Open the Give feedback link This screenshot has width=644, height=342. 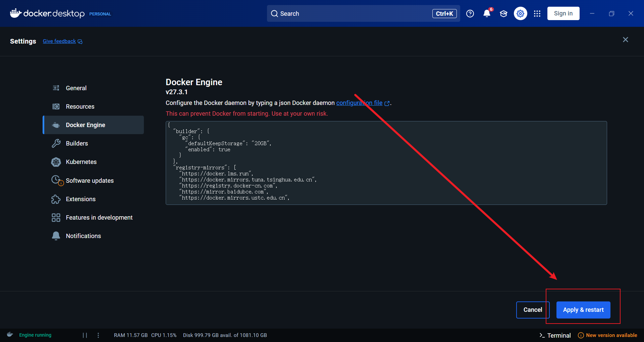(x=59, y=41)
